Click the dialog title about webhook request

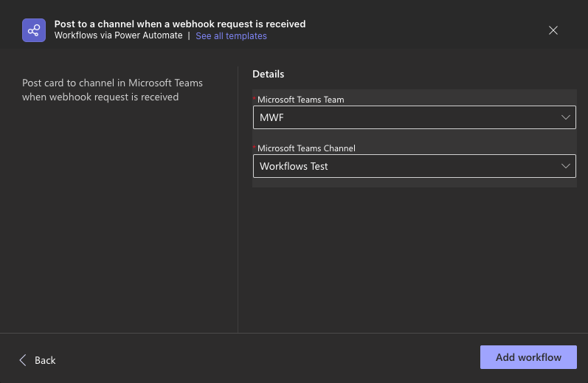pyautogui.click(x=180, y=24)
